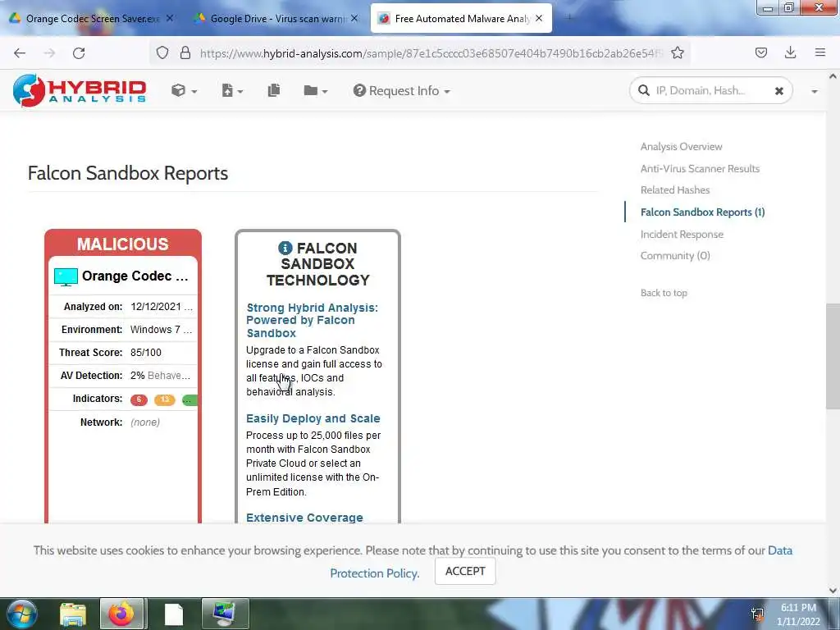Click the page vertical scrollbar thumb
This screenshot has height=630, width=840.
pos(833,356)
